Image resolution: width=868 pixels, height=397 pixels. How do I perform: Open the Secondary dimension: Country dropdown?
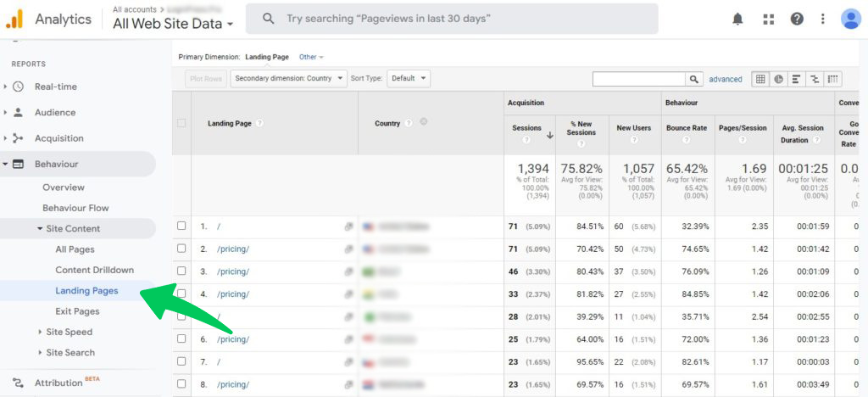point(289,79)
